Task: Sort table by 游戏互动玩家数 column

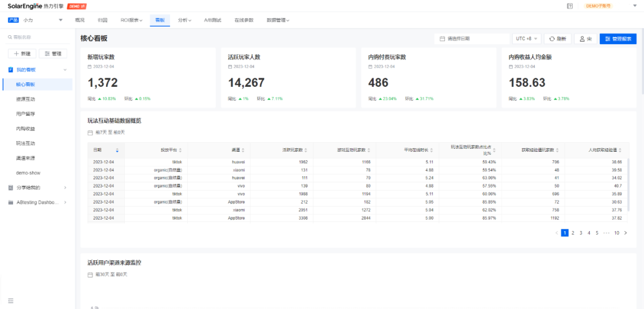Action: [x=369, y=151]
